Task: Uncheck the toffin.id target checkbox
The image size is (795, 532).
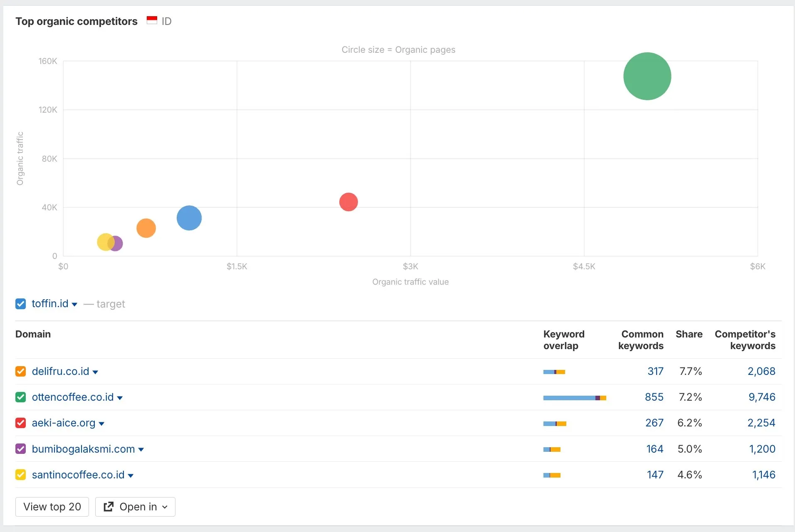Action: tap(21, 304)
